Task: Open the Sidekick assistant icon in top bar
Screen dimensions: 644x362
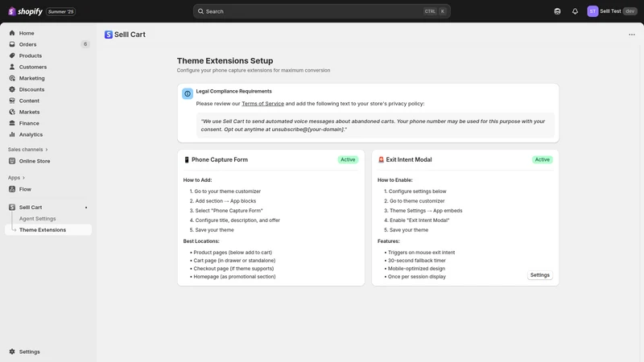Action: click(x=557, y=11)
